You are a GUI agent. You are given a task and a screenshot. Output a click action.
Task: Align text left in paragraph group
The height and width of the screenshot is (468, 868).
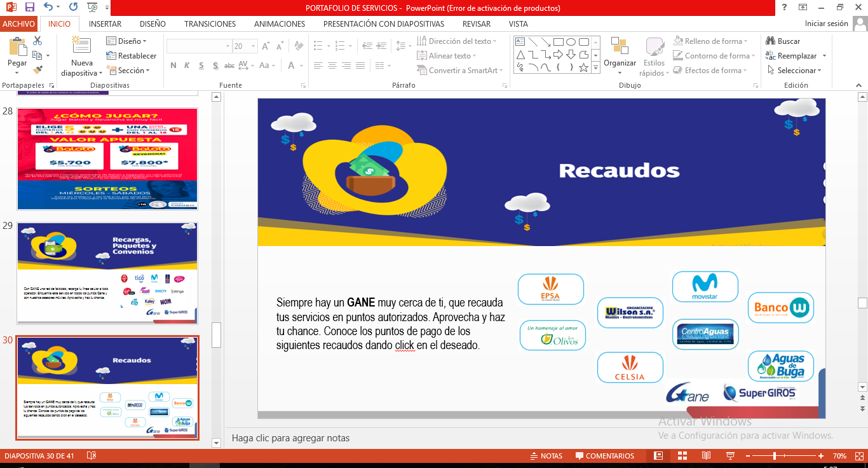coord(318,65)
